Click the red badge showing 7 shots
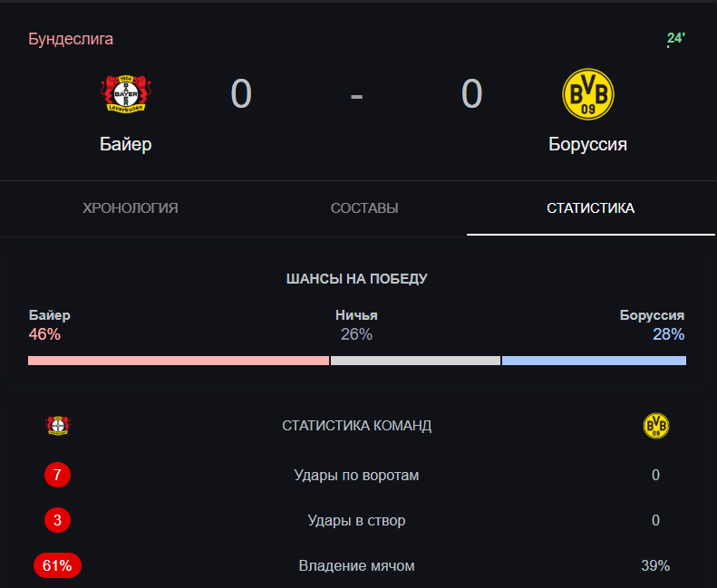Image resolution: width=717 pixels, height=588 pixels. [57, 475]
